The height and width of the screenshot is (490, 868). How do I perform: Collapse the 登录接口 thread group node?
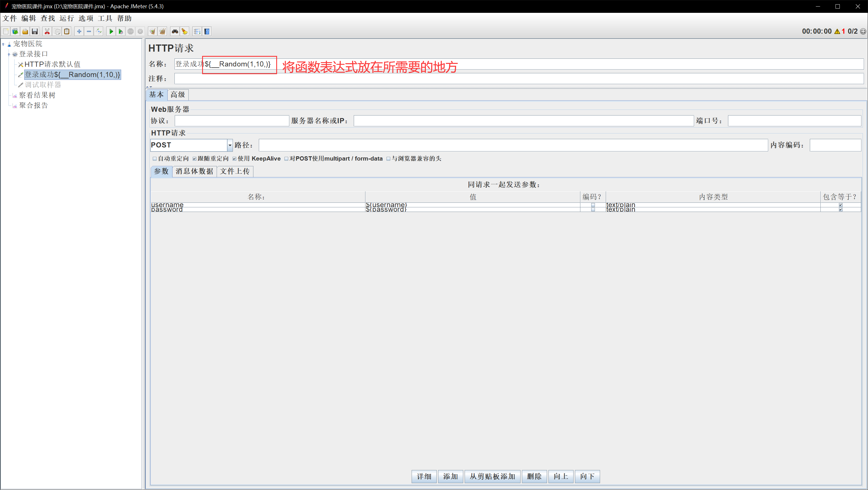(9, 54)
